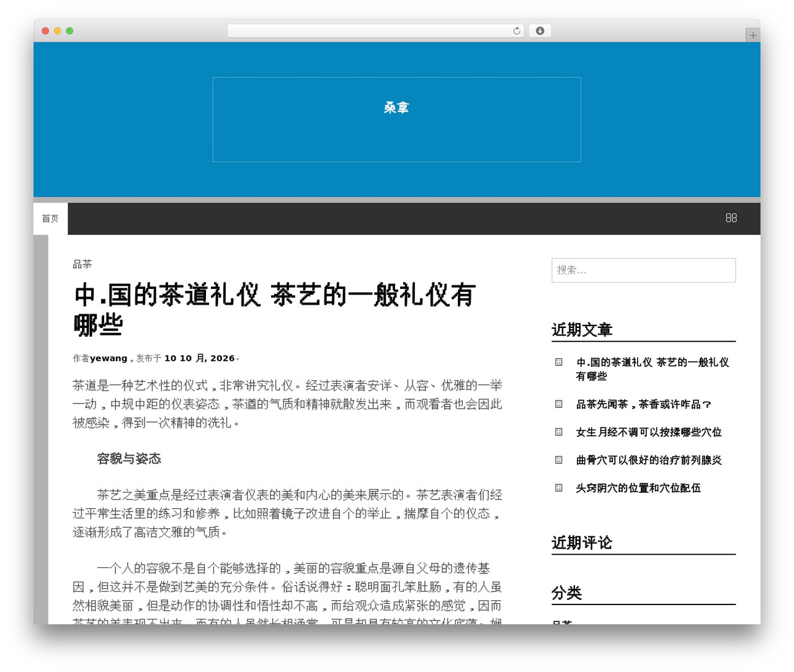The height and width of the screenshot is (672, 794).
Task: Close the browser window with red button
Action: 45,31
